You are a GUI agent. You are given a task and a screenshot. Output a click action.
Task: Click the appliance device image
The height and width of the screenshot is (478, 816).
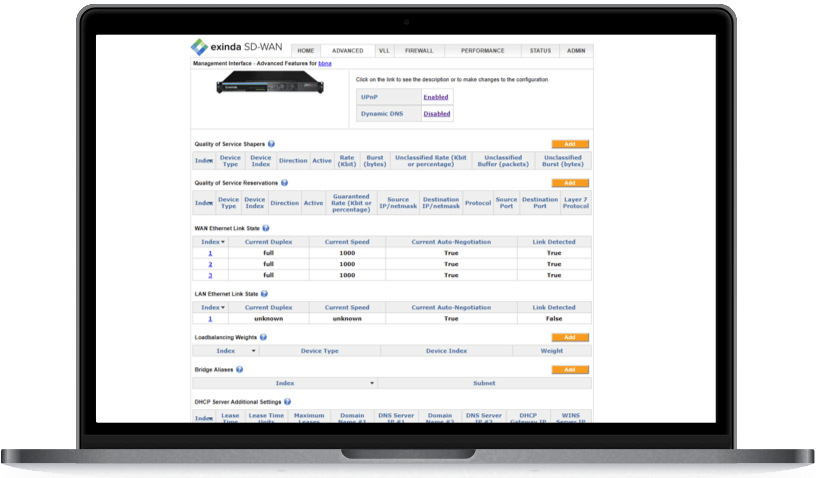(x=270, y=83)
